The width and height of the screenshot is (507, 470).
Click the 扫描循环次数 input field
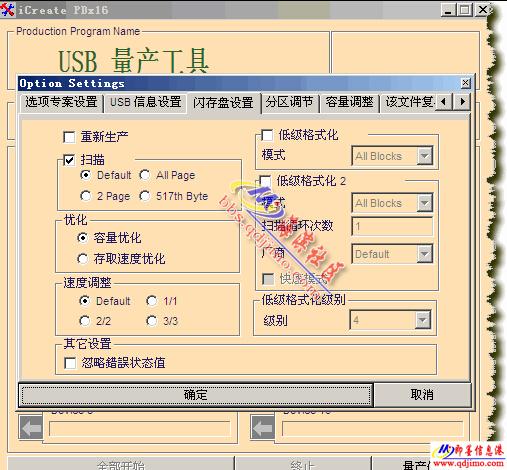click(392, 227)
